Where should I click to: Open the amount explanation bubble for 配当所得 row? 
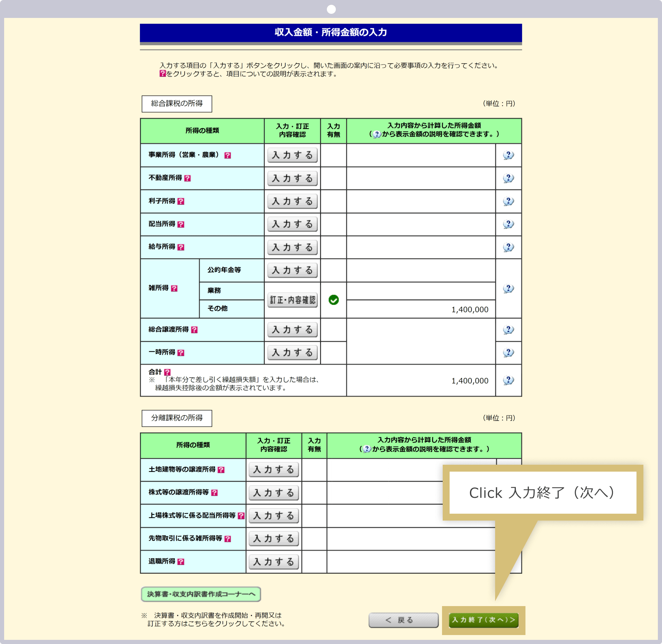(x=508, y=224)
